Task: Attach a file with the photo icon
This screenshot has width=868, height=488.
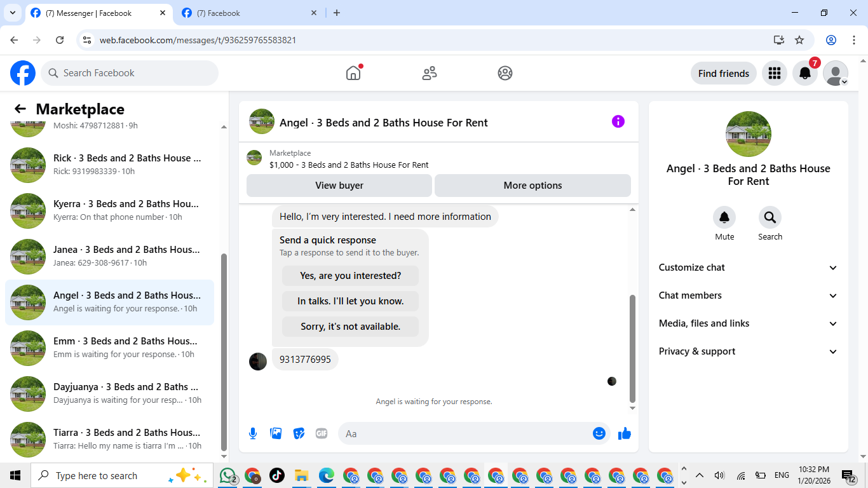Action: click(x=276, y=433)
